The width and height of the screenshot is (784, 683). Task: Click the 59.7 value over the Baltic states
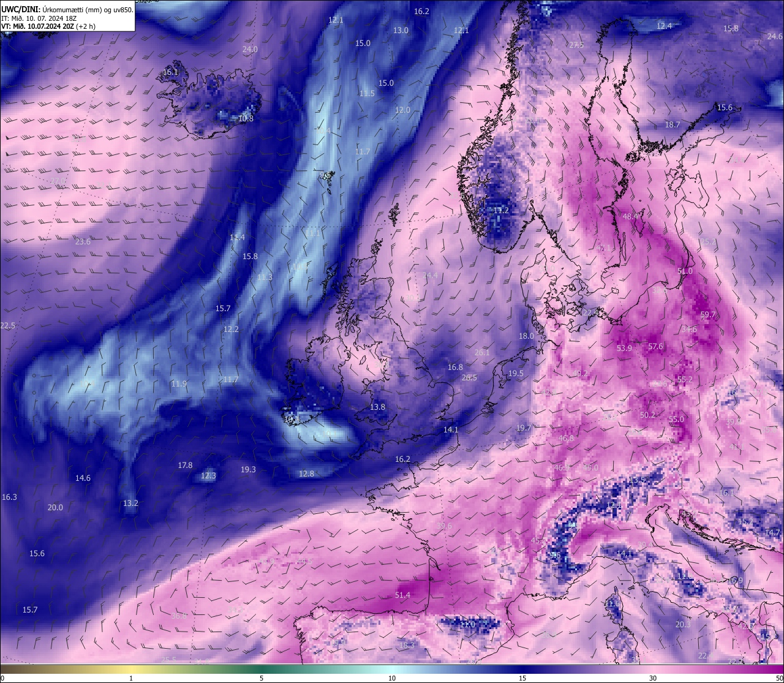707,314
